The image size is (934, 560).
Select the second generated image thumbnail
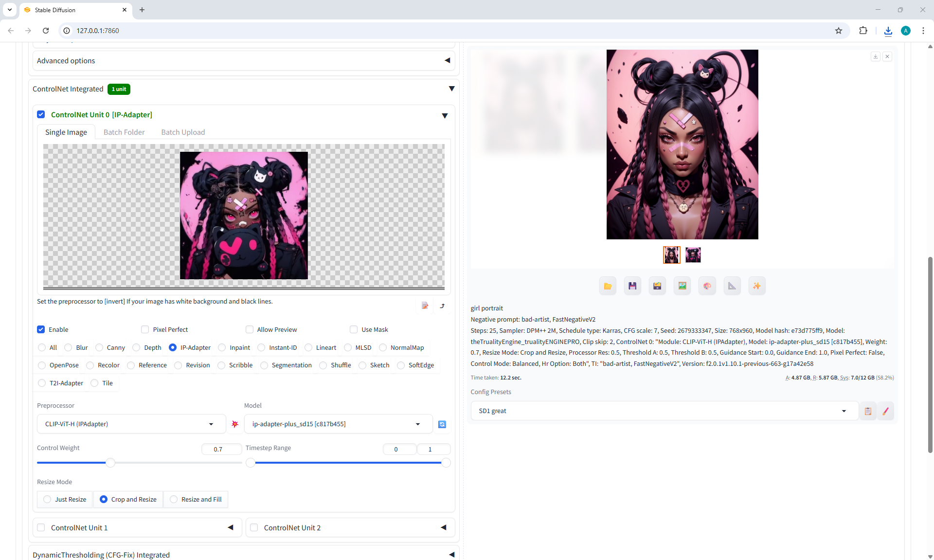pos(693,254)
